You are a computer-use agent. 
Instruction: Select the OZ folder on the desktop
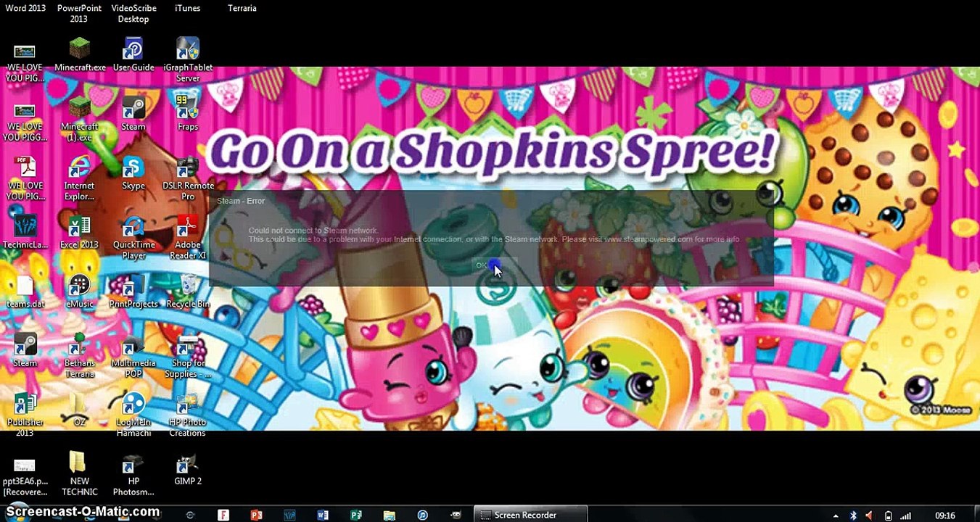79,410
